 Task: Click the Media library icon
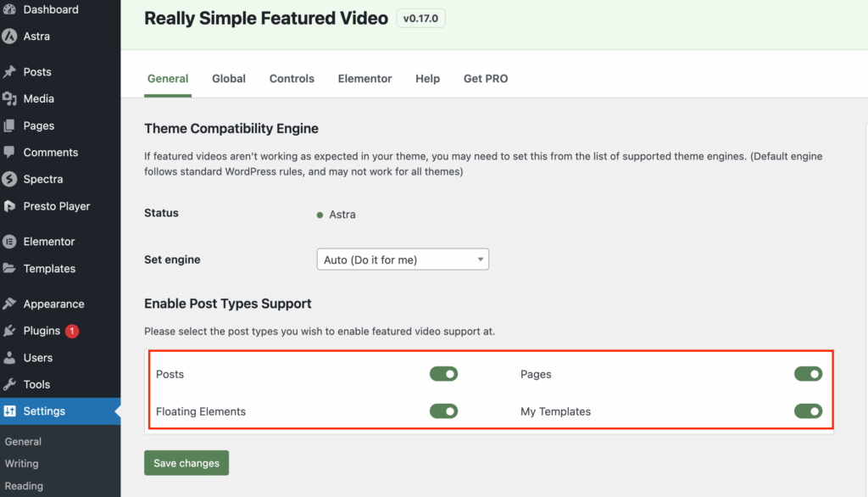(x=9, y=98)
